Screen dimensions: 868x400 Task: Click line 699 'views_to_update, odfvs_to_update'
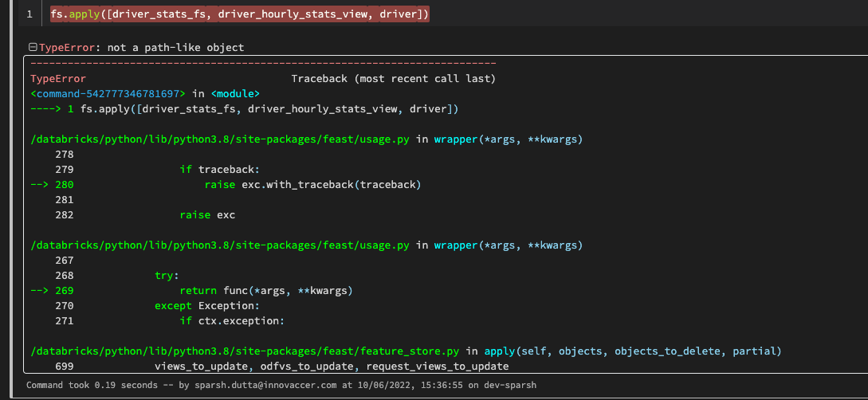pos(332,366)
